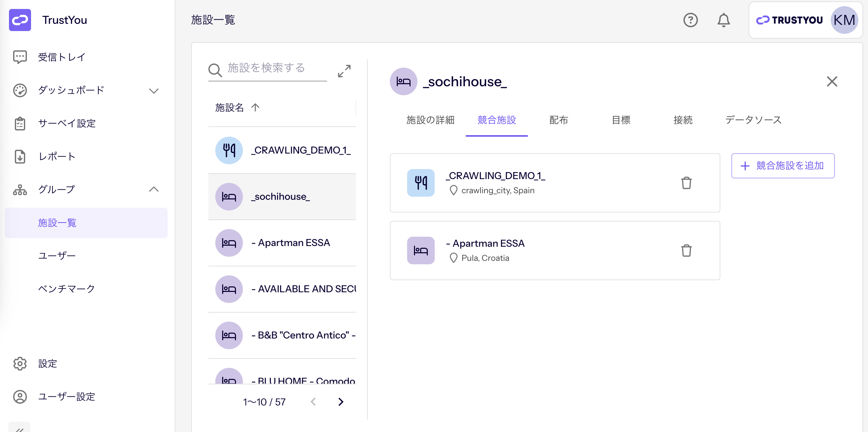The image size is (868, 432).
Task: Click restaurant icon in _CRAWLING_DEMO_1_ competitor card
Action: (421, 183)
